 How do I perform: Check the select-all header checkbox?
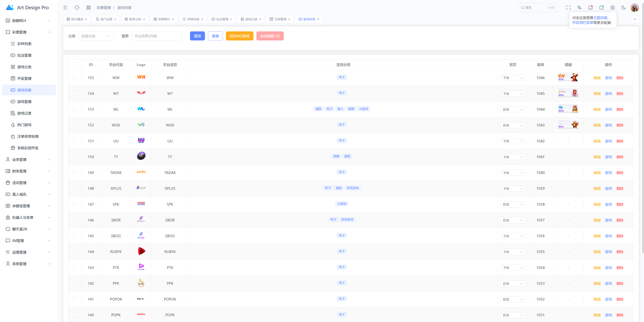[74, 64]
